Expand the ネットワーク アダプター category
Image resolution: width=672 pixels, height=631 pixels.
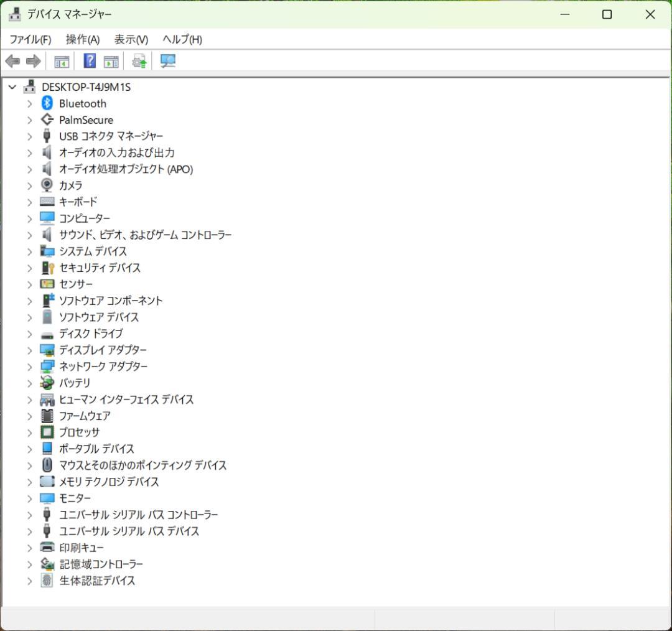(x=29, y=367)
